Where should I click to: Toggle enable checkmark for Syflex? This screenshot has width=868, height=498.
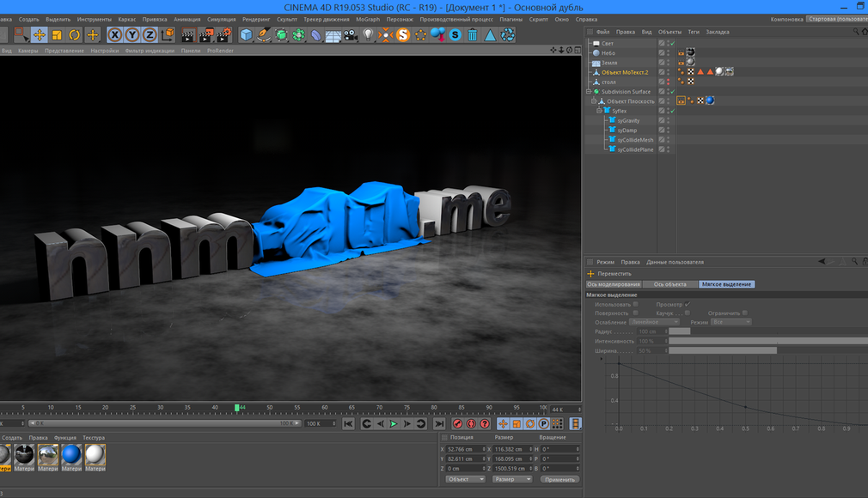tap(673, 111)
